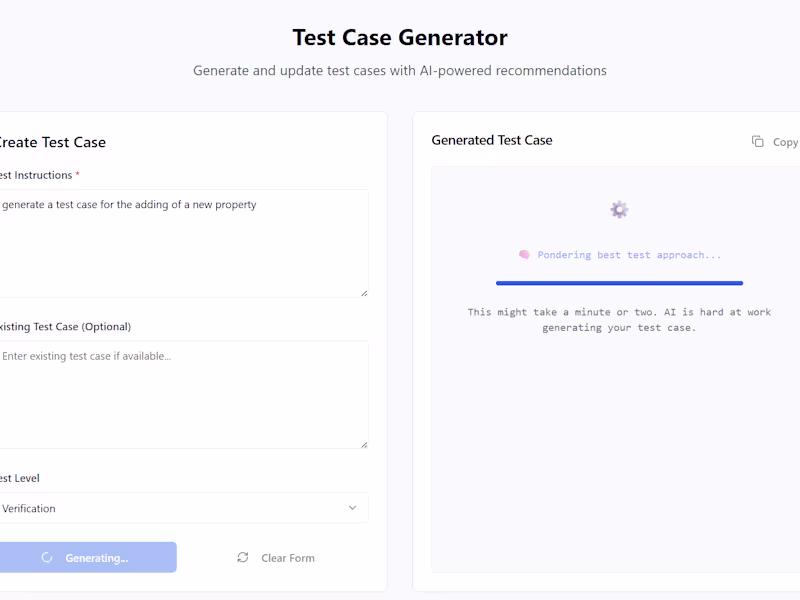Click the disabled Generating button

point(88,557)
